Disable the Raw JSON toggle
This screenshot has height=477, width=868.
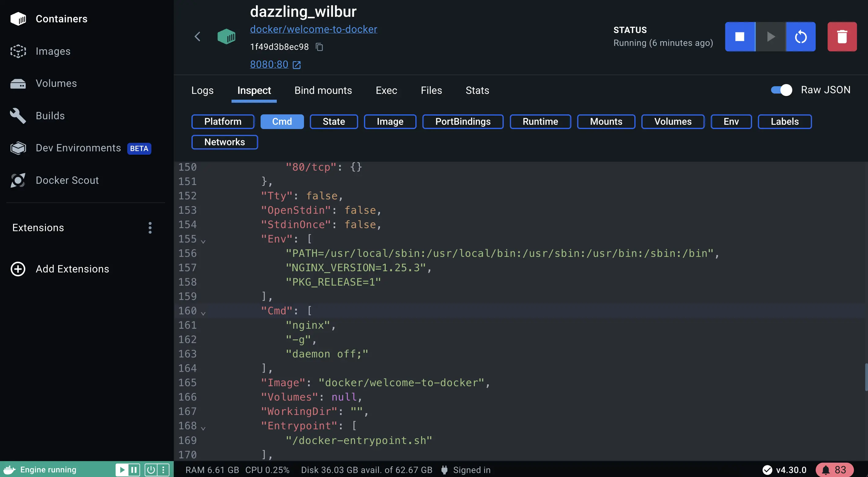[x=781, y=90]
